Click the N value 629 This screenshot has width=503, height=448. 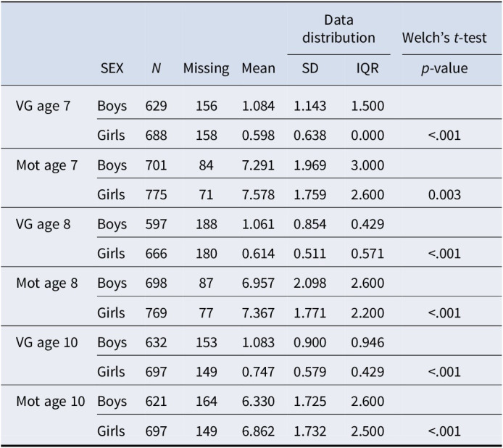click(156, 106)
